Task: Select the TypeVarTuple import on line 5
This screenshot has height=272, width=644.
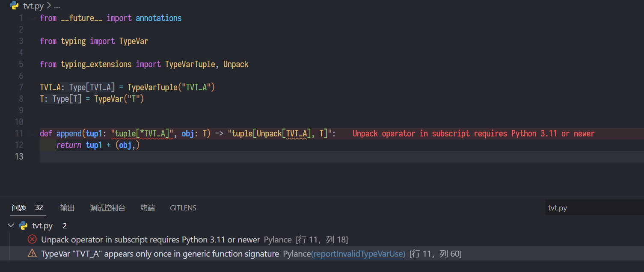Action: point(190,64)
